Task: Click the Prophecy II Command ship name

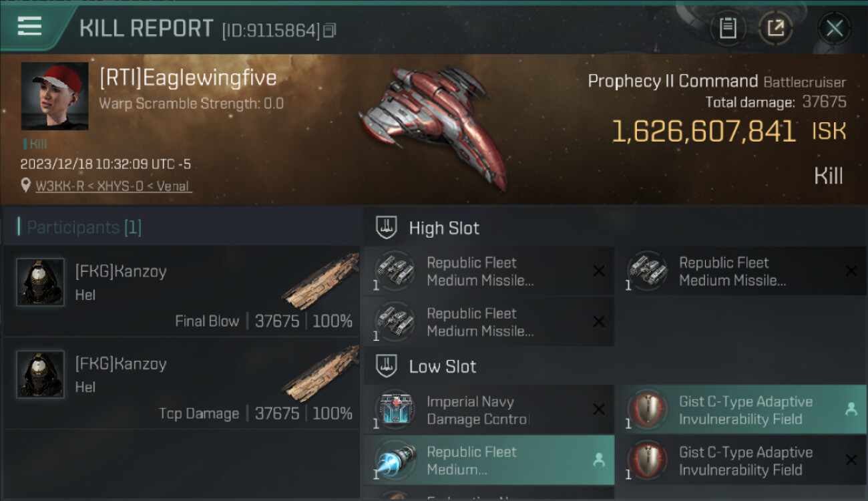Action: click(x=673, y=81)
